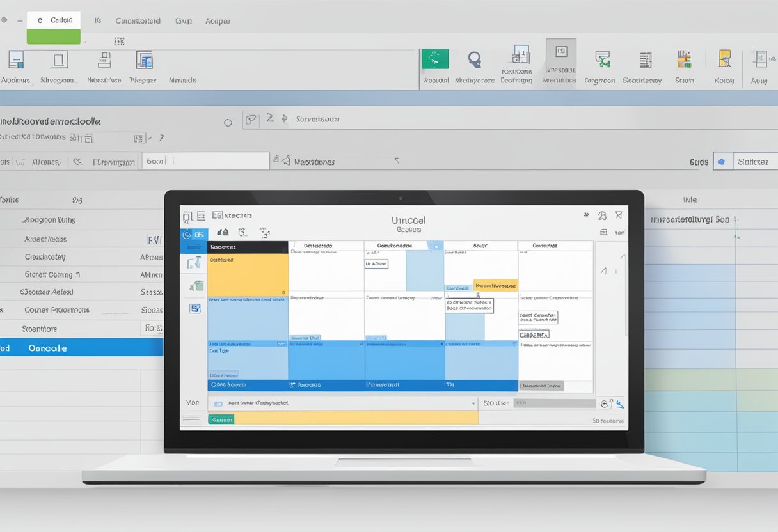Click the blue color swatch beside Stoterez
Viewport: 778px width, 532px height.
pos(724,160)
